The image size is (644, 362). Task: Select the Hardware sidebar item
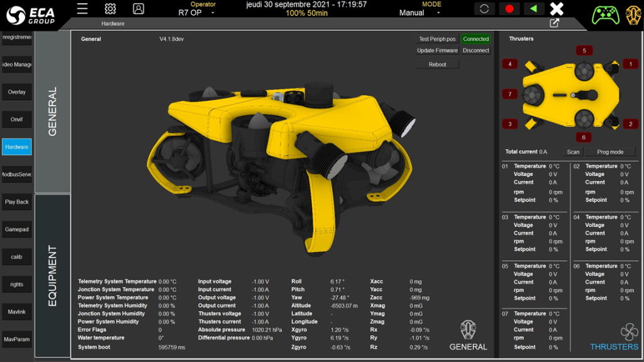(x=16, y=147)
